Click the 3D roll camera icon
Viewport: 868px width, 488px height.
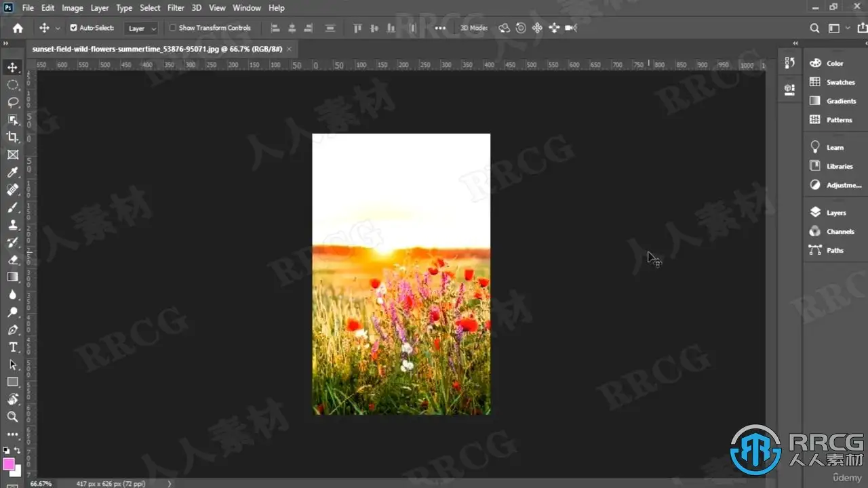click(x=521, y=28)
